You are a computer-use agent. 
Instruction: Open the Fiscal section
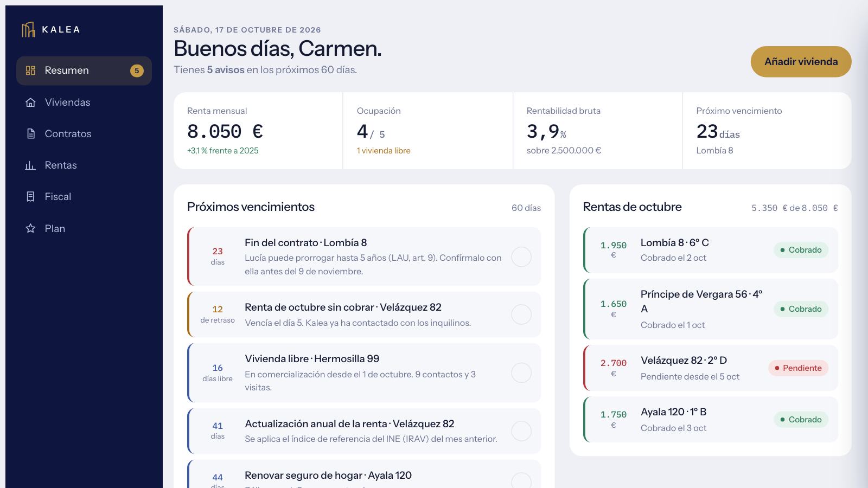84,197
